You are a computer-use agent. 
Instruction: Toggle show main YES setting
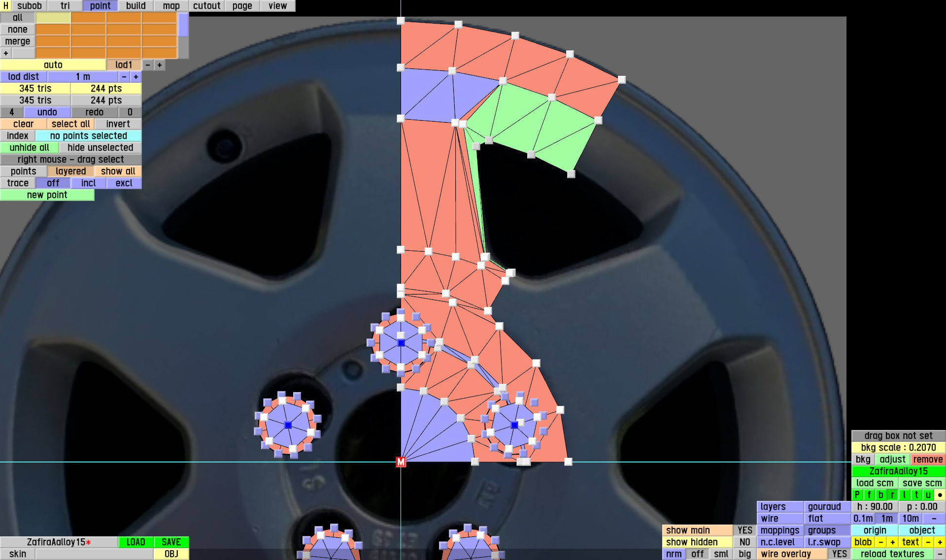[x=744, y=530]
